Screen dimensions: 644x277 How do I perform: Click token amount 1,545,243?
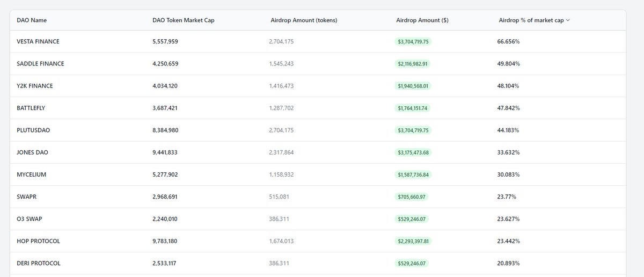[x=281, y=64]
